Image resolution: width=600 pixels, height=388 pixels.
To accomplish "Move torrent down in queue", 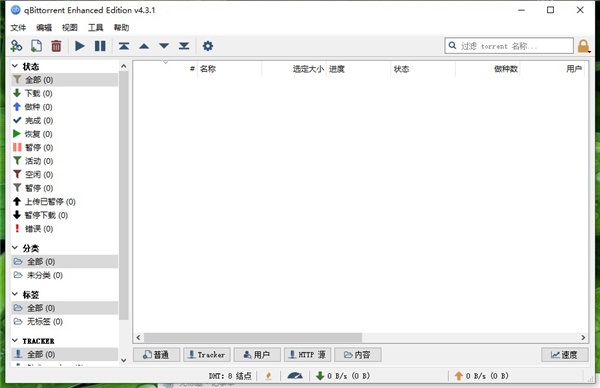I will 164,46.
